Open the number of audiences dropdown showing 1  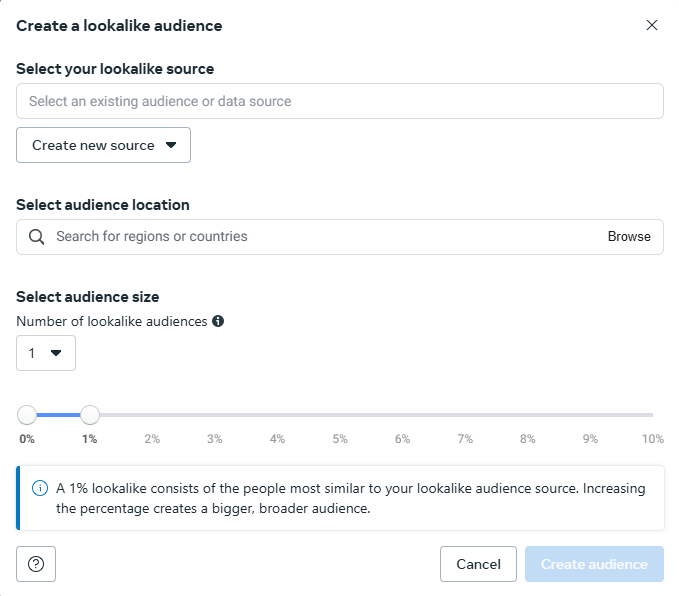tap(46, 353)
